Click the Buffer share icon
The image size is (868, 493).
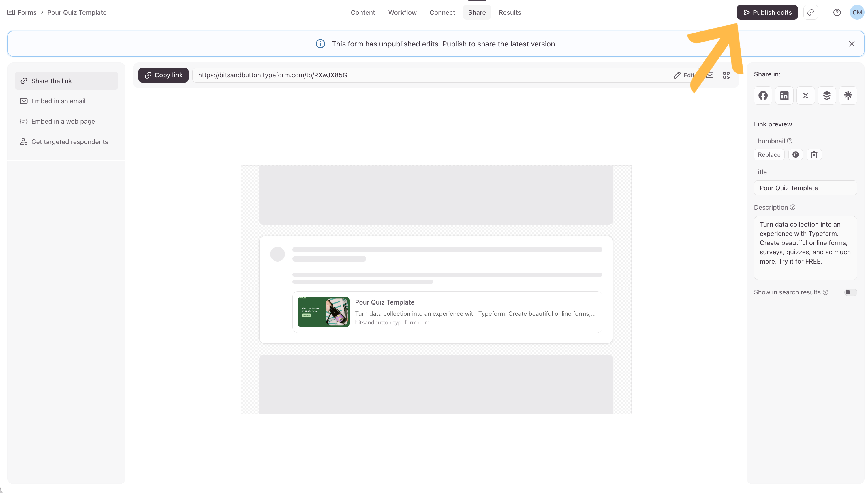click(x=827, y=96)
